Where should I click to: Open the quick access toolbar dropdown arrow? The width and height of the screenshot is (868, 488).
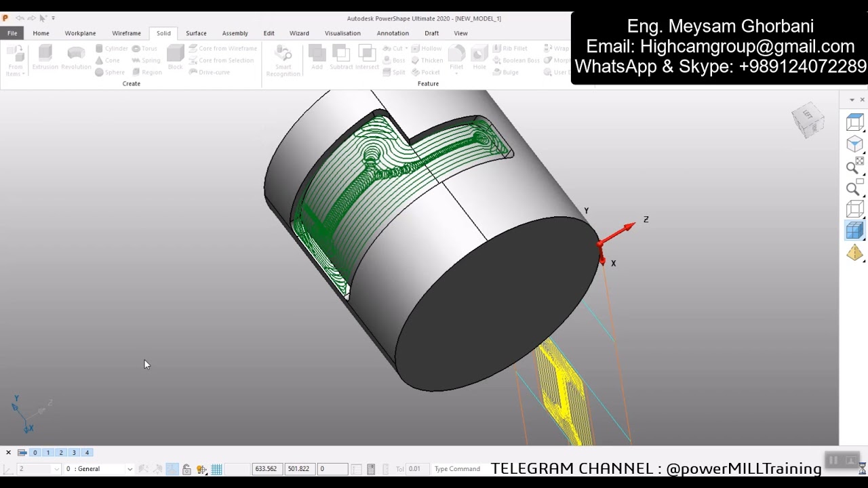53,18
